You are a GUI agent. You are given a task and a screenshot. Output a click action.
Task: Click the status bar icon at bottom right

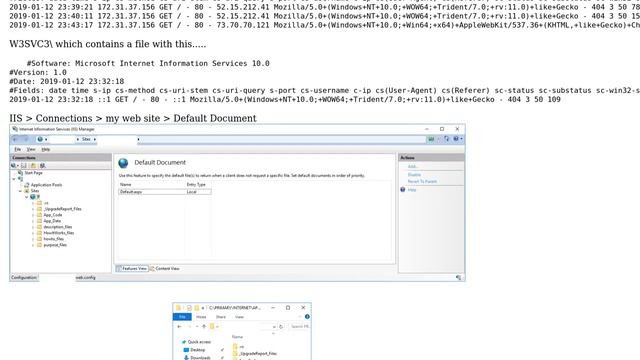(458, 278)
